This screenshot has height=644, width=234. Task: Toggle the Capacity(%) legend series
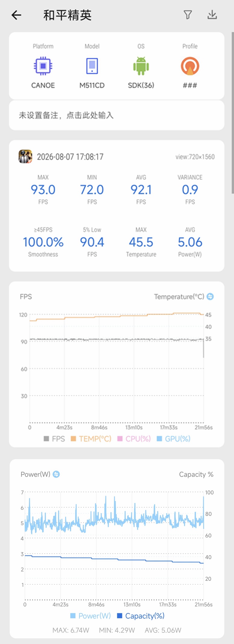[141, 616]
